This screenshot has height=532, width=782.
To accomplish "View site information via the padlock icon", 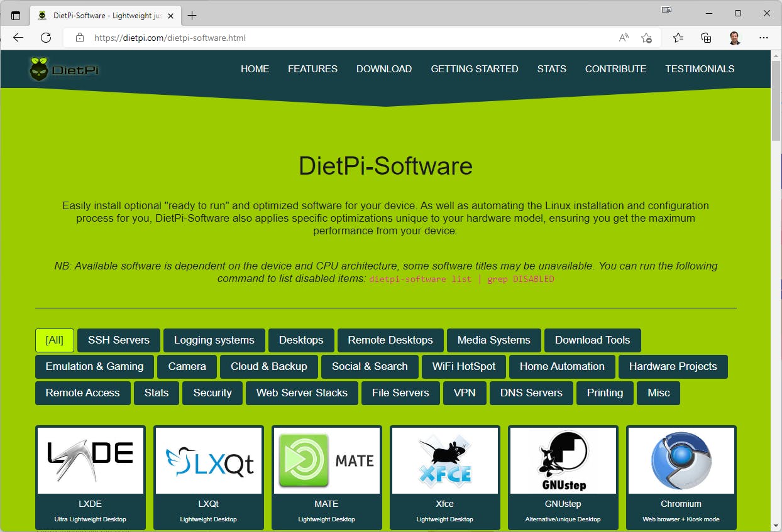I will (80, 38).
